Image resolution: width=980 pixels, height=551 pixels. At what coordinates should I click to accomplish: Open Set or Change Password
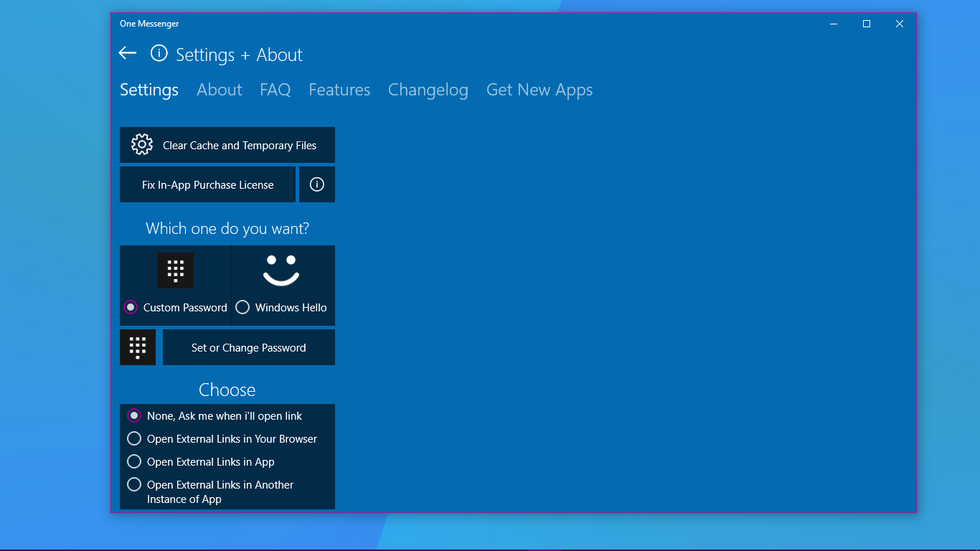tap(249, 347)
